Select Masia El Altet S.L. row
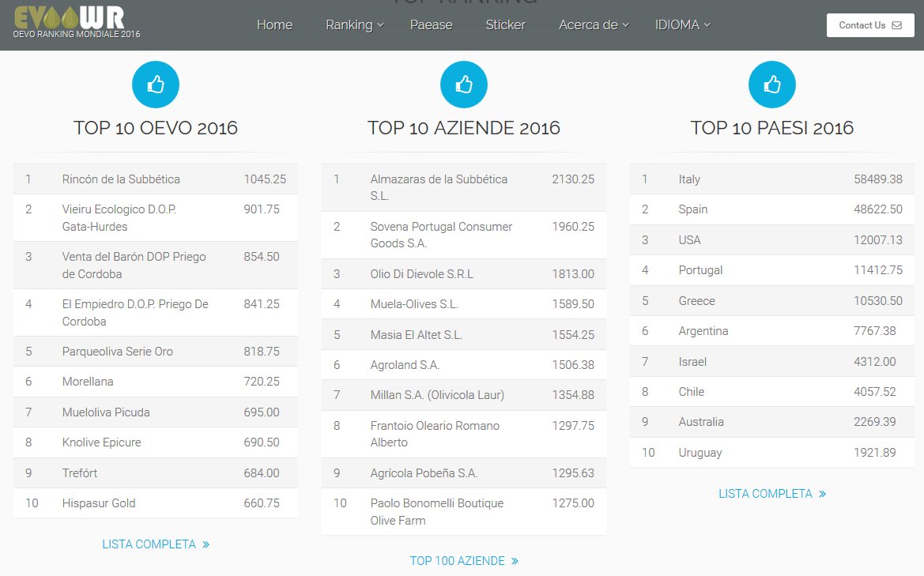The height and width of the screenshot is (576, 924). click(x=464, y=334)
